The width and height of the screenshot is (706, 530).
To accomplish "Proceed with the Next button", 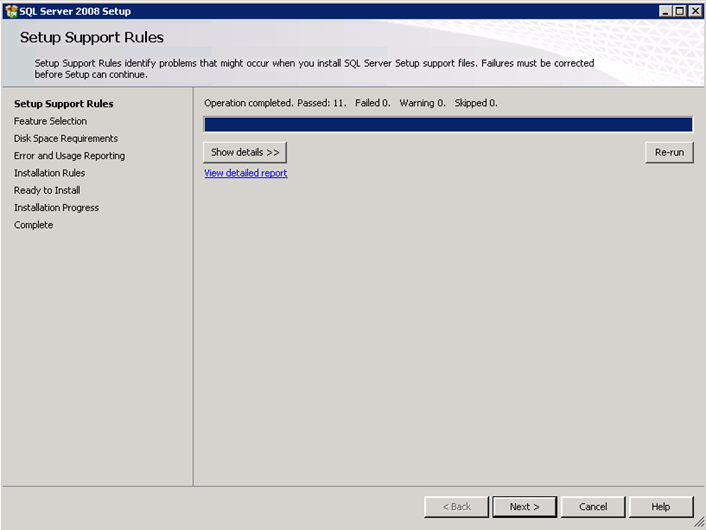I will click(x=525, y=507).
